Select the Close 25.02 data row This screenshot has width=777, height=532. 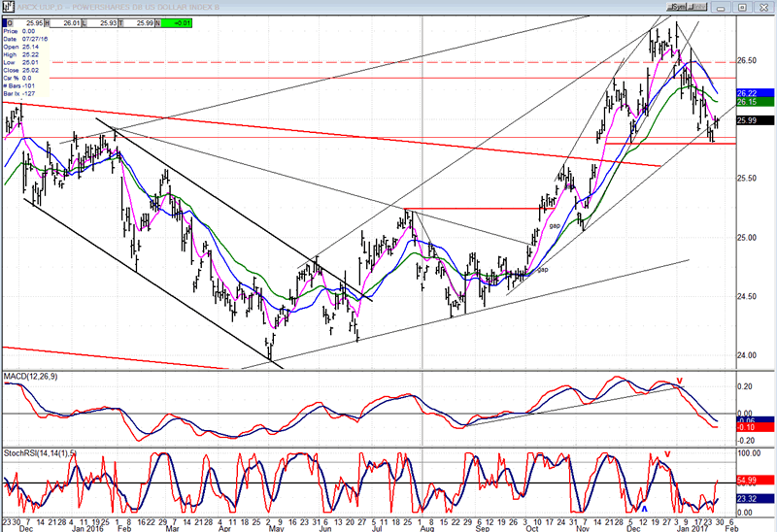click(26, 70)
